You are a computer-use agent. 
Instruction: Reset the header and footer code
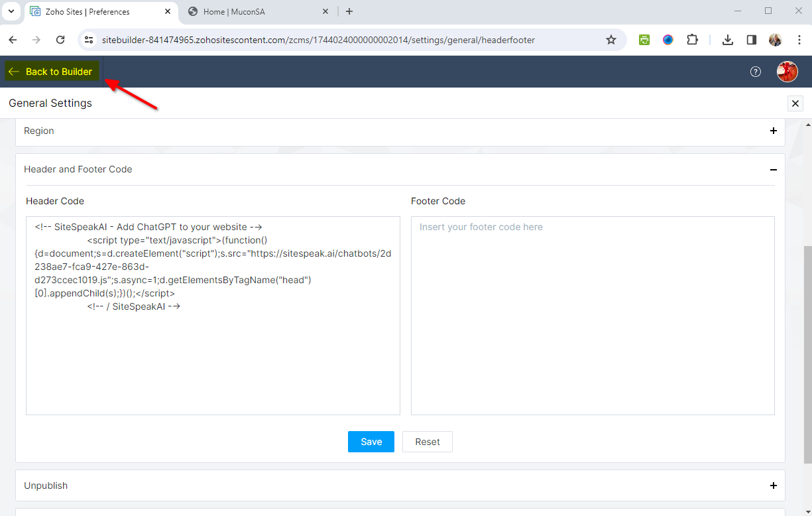428,442
